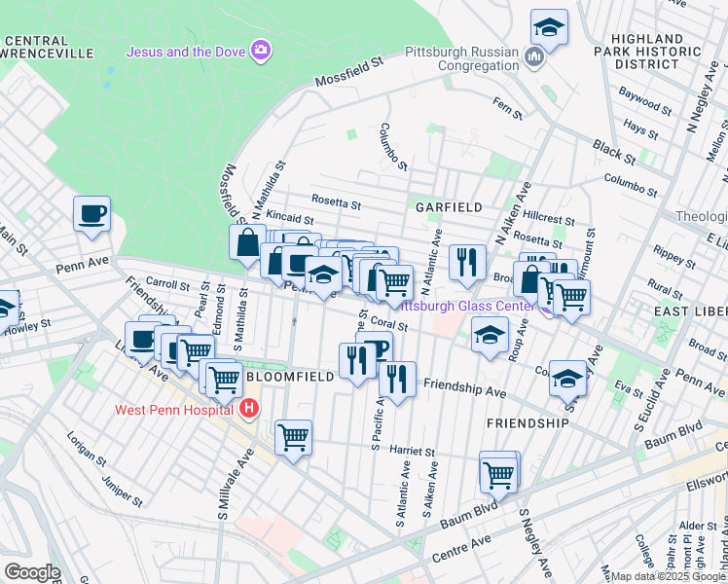Click the coffee cup marker below Coral St
Screen dimensions: 728x584
tap(376, 347)
